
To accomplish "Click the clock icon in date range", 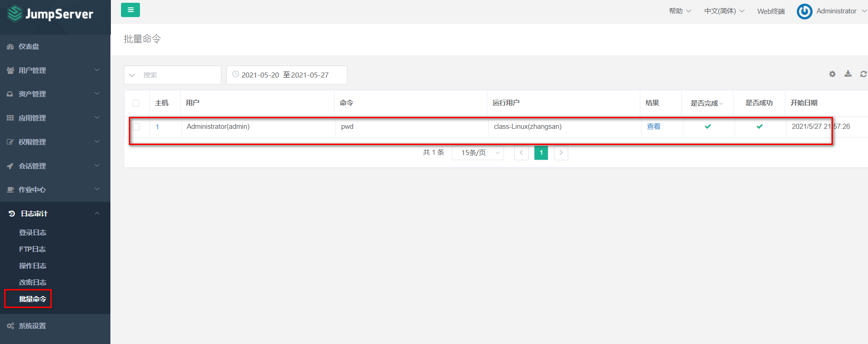I will click(236, 74).
